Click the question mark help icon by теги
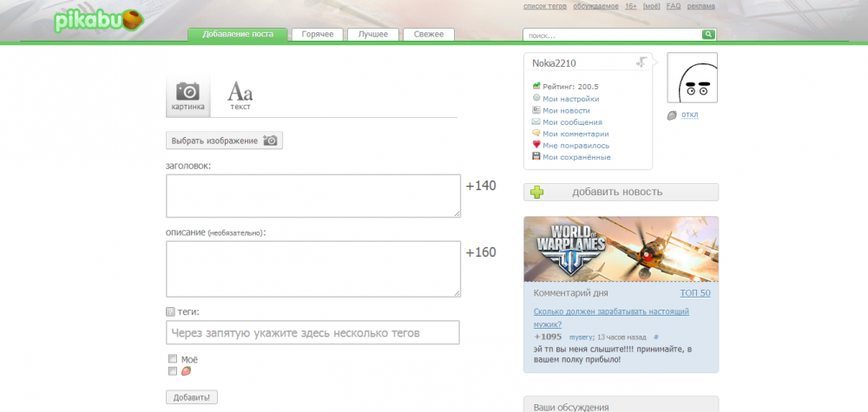Viewport: 868px width, 412px height. click(x=170, y=312)
